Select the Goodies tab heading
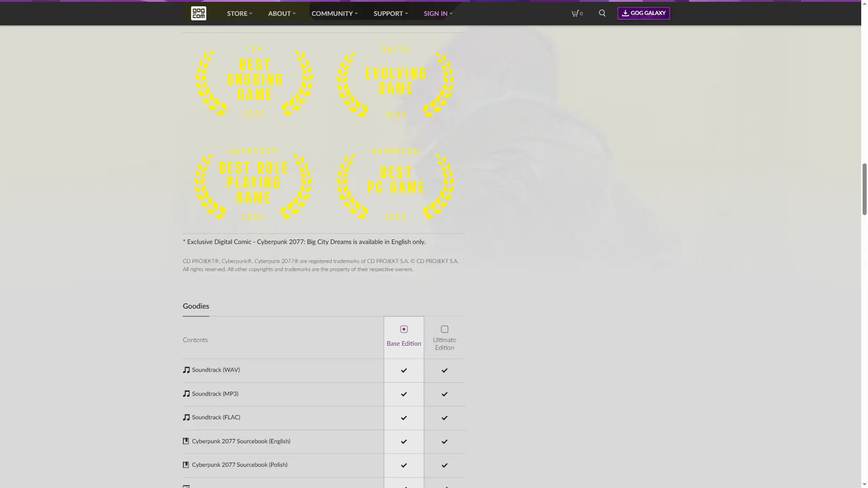The height and width of the screenshot is (488, 868). click(196, 306)
